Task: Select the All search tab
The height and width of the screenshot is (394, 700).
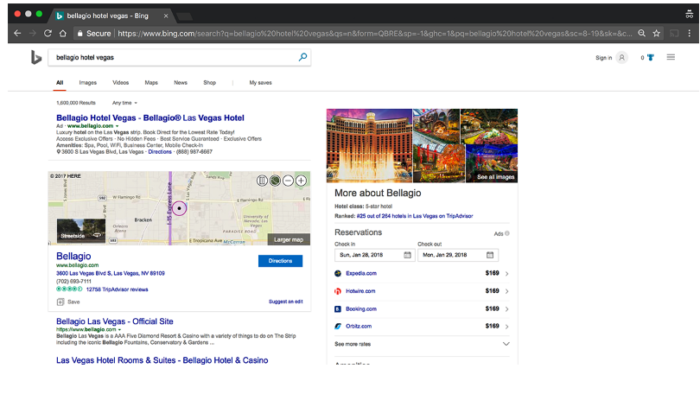Action: [59, 83]
